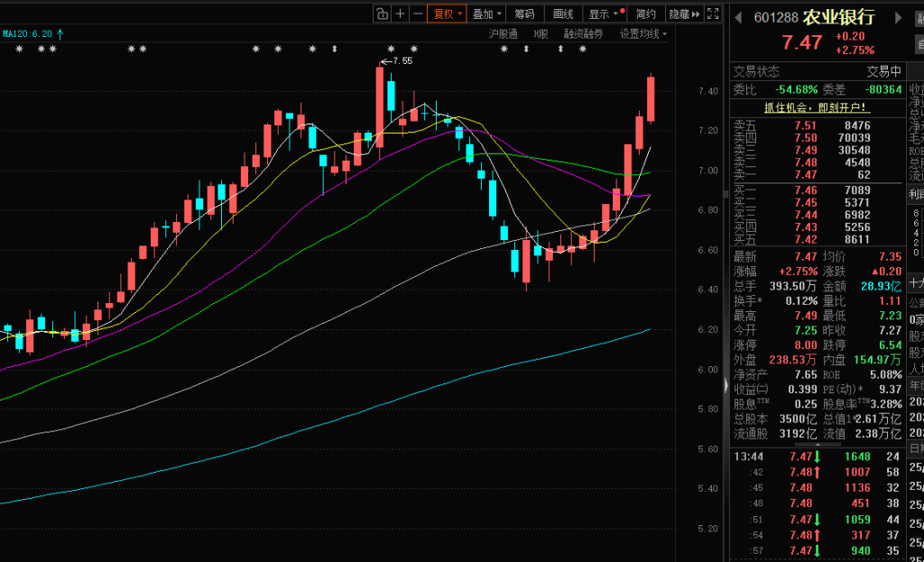The width and height of the screenshot is (924, 562).
Task: Zoom in chart with plus icon
Action: tap(400, 14)
